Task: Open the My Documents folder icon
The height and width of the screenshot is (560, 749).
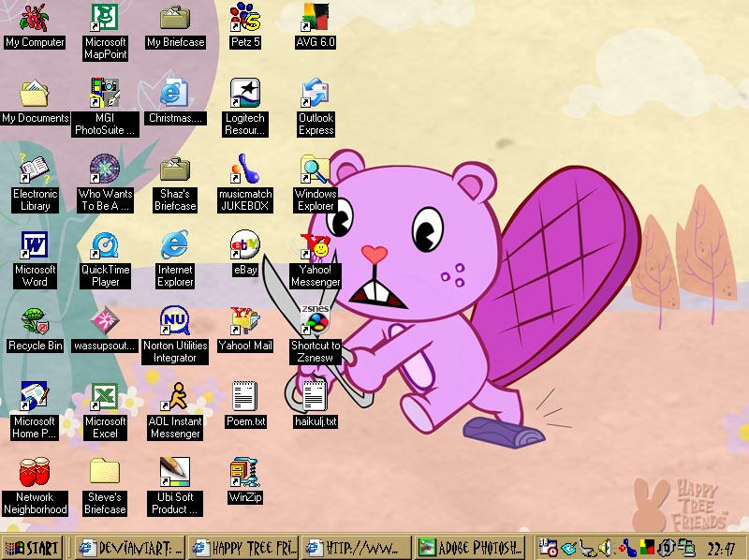Action: pyautogui.click(x=35, y=93)
